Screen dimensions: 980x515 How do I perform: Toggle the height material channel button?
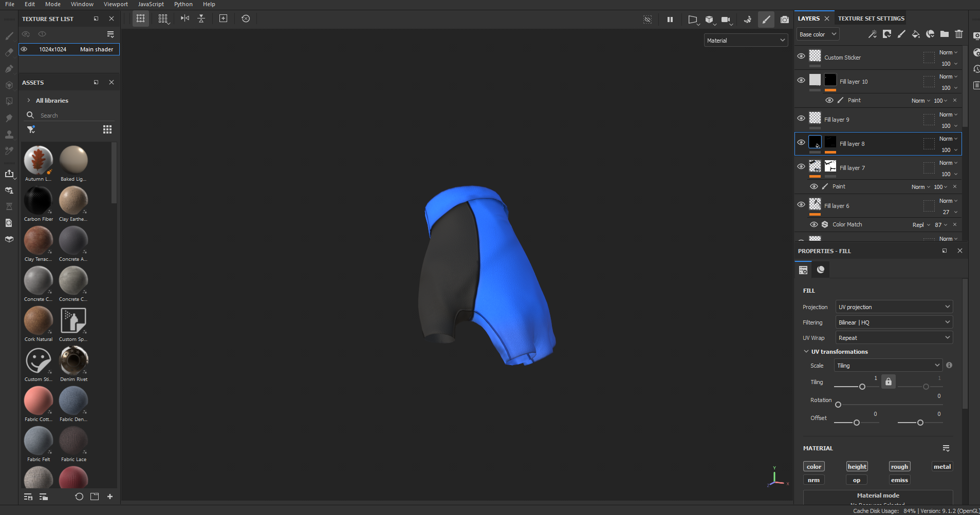(857, 467)
